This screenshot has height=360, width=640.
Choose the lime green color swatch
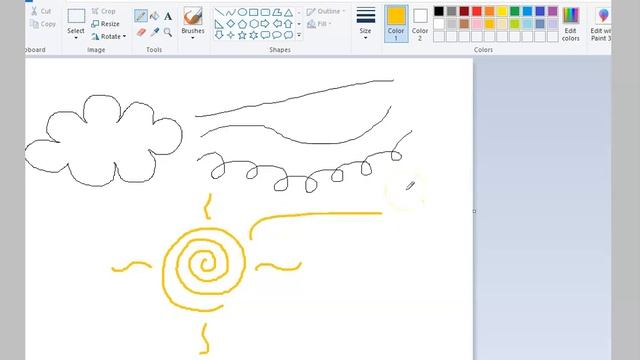tap(515, 24)
